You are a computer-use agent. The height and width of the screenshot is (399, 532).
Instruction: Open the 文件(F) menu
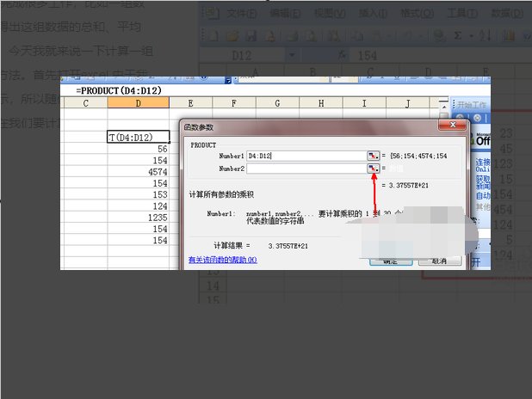242,14
